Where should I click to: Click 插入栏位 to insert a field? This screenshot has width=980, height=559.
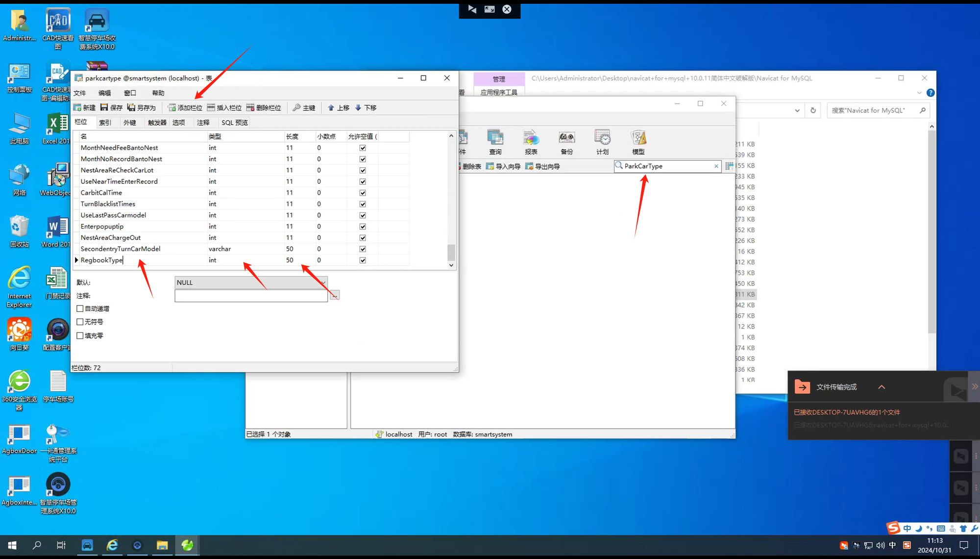coord(224,107)
